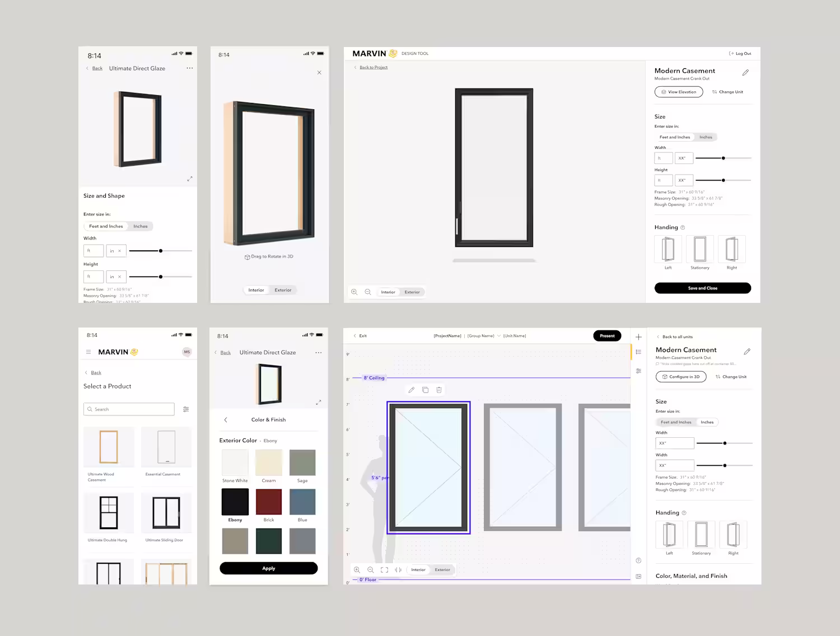This screenshot has width=840, height=636.
Task: Zoom in on the Back to Project 3D viewer
Action: pos(354,292)
